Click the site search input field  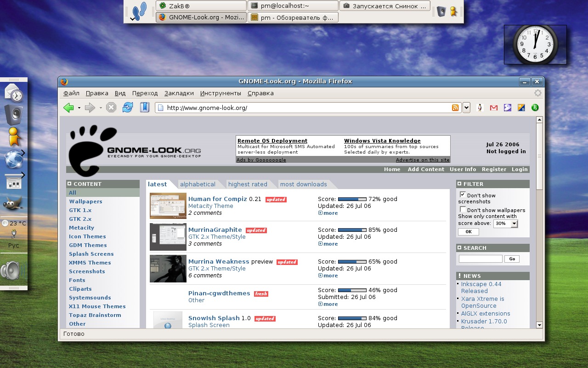481,259
